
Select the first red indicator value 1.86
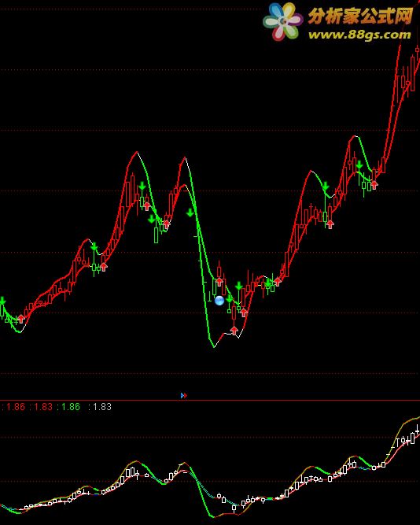(x=14, y=407)
